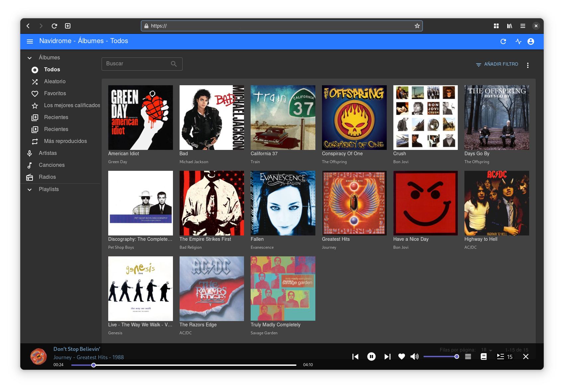Pause the current song
The image size is (564, 392).
coord(371,357)
